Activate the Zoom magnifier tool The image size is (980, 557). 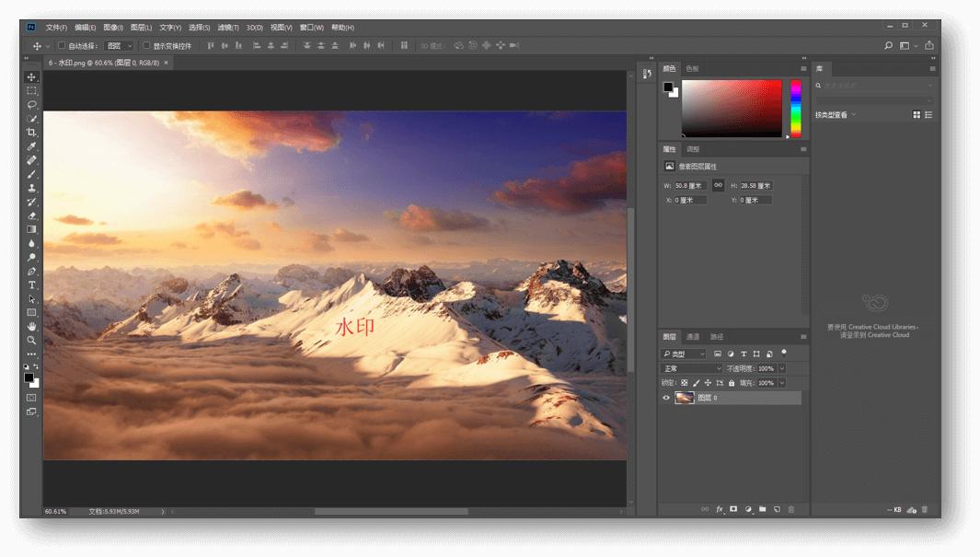tap(31, 341)
